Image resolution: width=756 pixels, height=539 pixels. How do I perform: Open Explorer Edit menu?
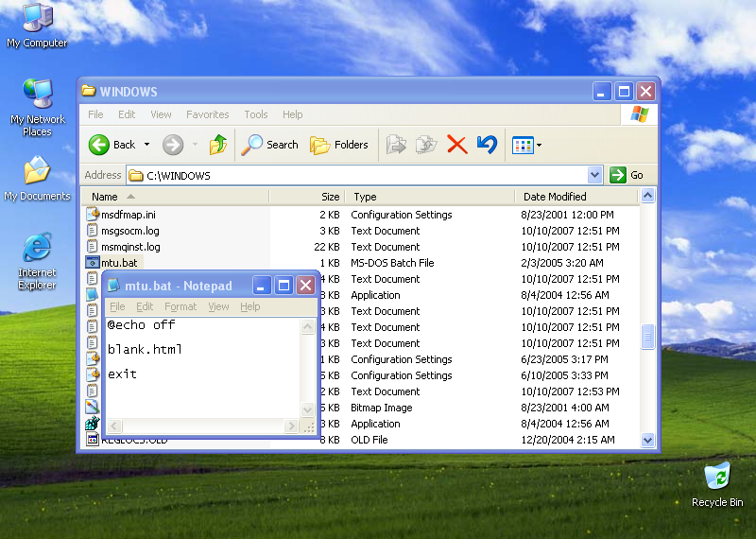pyautogui.click(x=127, y=114)
